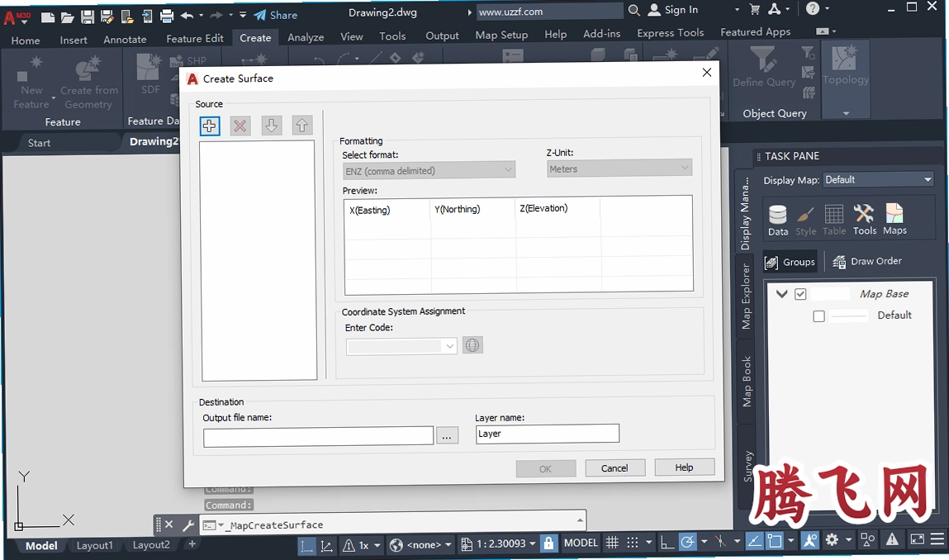Click the Save floppy disk icon
This screenshot has width=949, height=560.
point(88,17)
